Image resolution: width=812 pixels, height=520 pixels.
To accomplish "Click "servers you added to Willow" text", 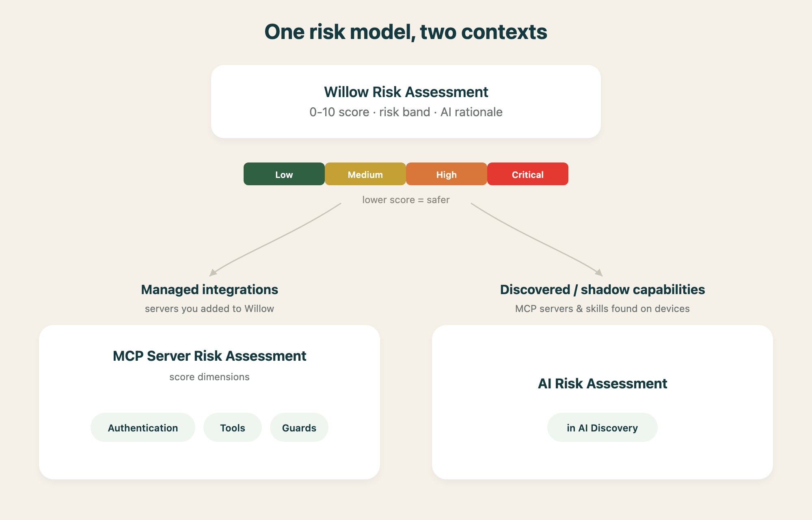I will pyautogui.click(x=209, y=309).
